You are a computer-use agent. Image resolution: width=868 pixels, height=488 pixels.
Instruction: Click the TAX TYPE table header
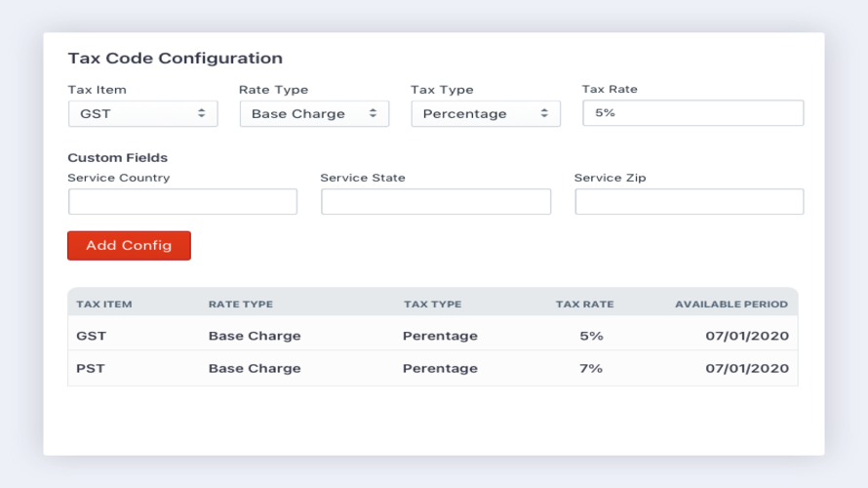click(x=433, y=305)
